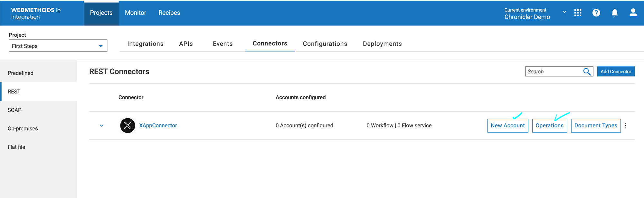Click the Add Connector button
This screenshot has width=644, height=198.
(615, 72)
